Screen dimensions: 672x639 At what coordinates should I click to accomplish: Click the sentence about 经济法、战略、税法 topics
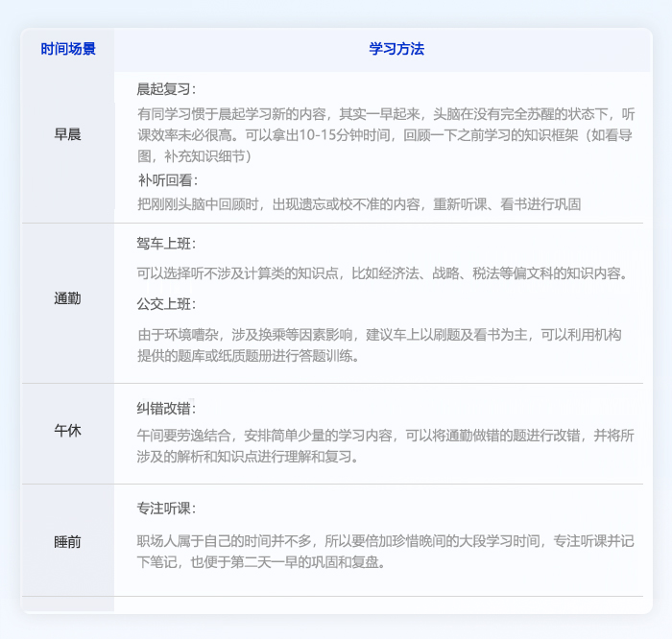[381, 273]
